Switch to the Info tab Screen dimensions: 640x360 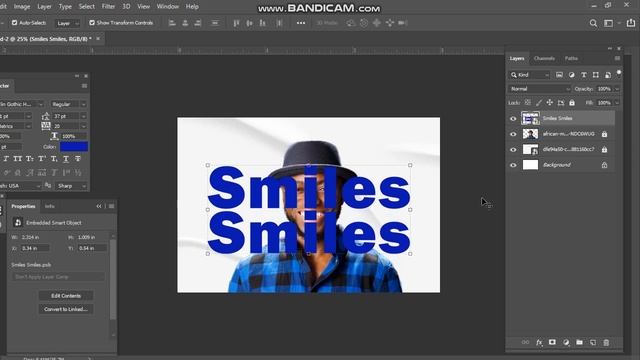tap(49, 206)
